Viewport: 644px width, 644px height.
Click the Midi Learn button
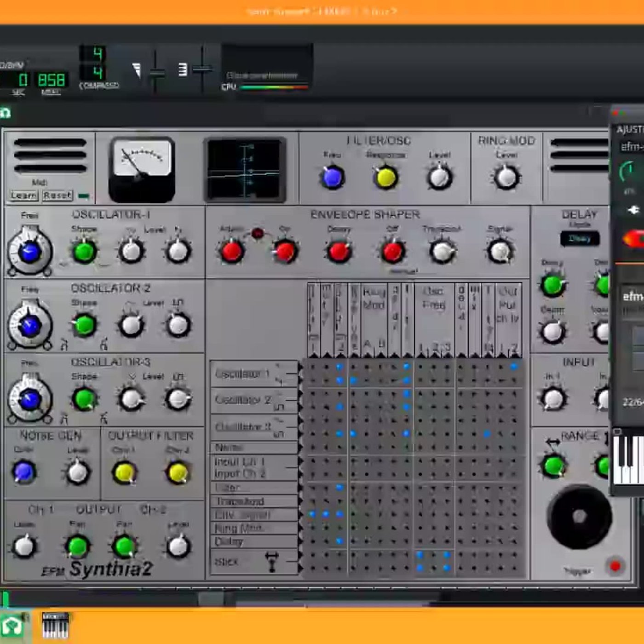[23, 195]
